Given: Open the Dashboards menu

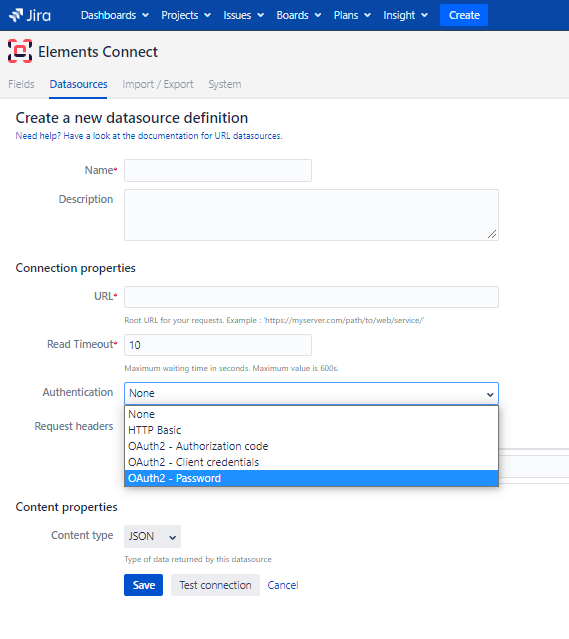Looking at the screenshot, I should [x=115, y=15].
